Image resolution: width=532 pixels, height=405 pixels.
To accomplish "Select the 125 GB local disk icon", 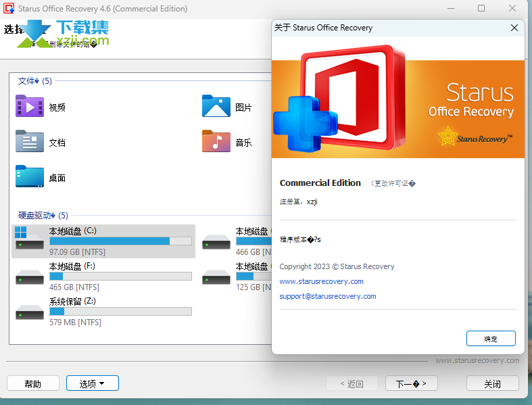I will (x=216, y=277).
